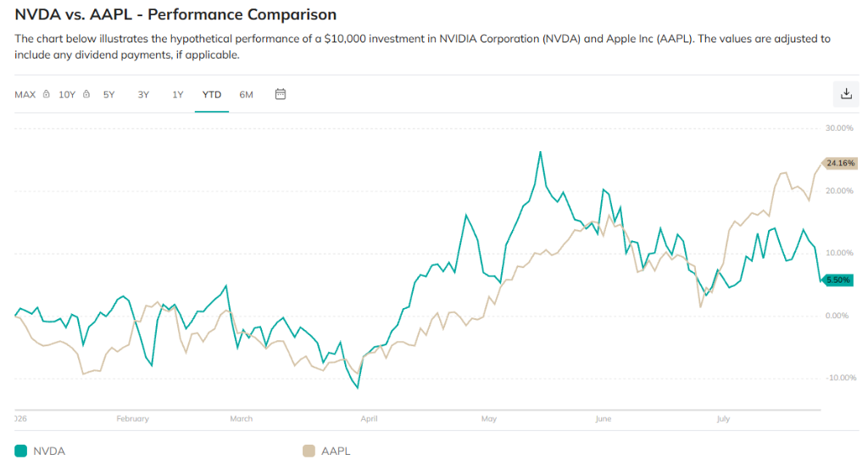Select the 10Y time range tab
Screen dimensions: 868x465
pyautogui.click(x=67, y=95)
